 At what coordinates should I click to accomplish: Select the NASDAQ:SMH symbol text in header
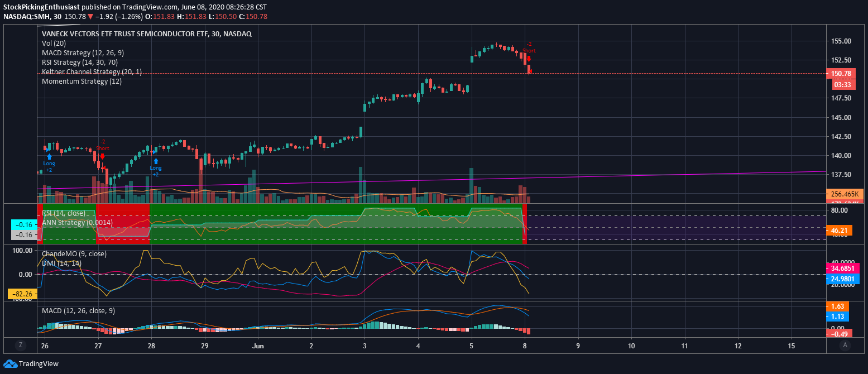pyautogui.click(x=32, y=16)
